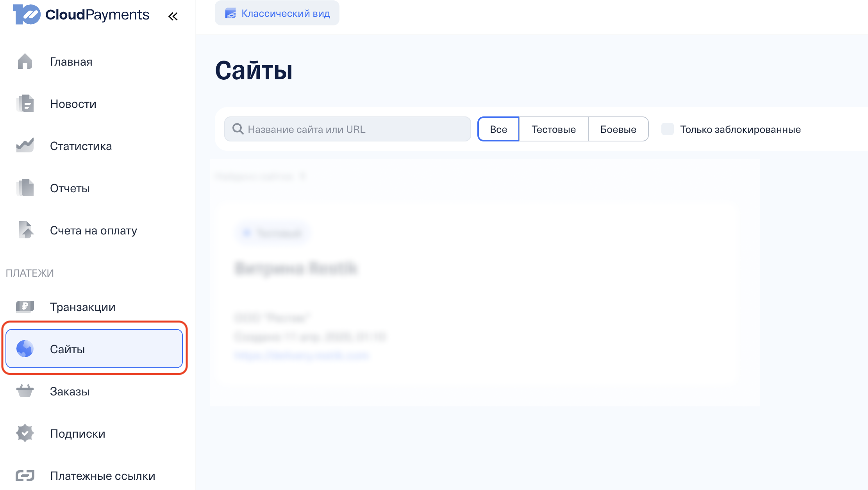Click the Транзакции ruble icon
The width and height of the screenshot is (868, 490).
click(x=25, y=307)
